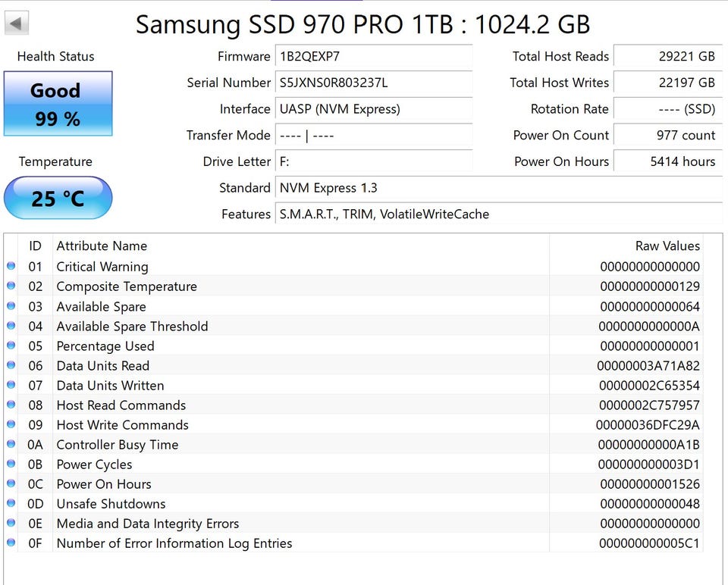728x585 pixels.
Task: Click the Rotation Rate value ---- (SSD)
Action: coord(667,109)
